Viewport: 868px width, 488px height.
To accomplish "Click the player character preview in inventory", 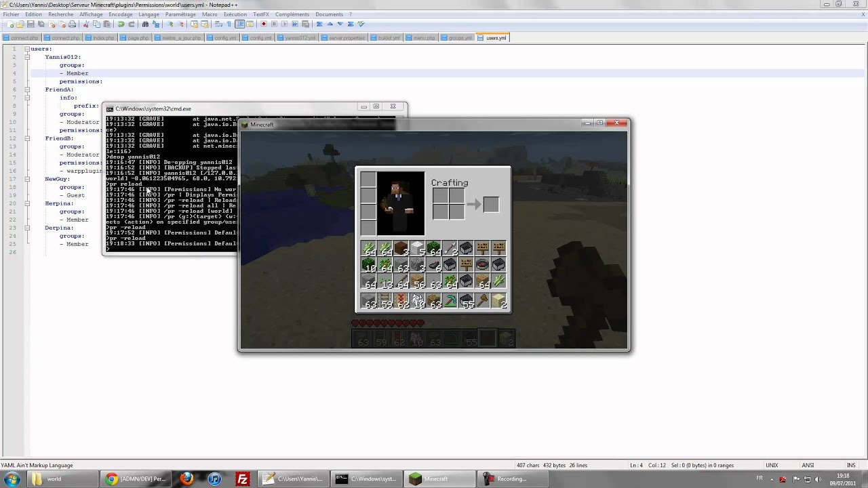I will click(401, 203).
